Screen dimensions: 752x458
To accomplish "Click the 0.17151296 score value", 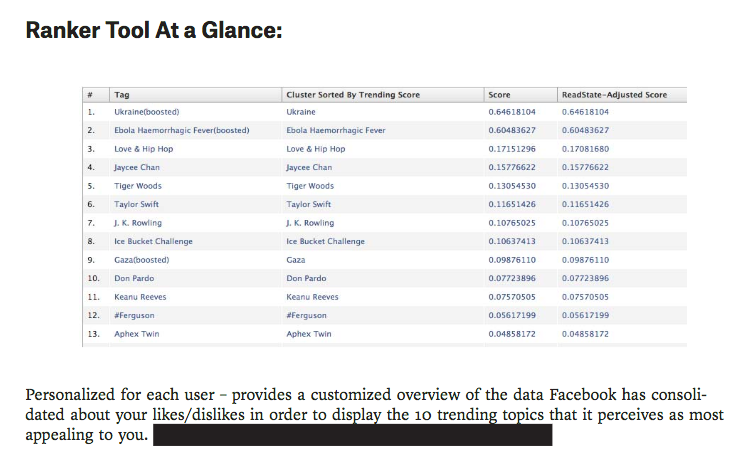I will tap(512, 149).
